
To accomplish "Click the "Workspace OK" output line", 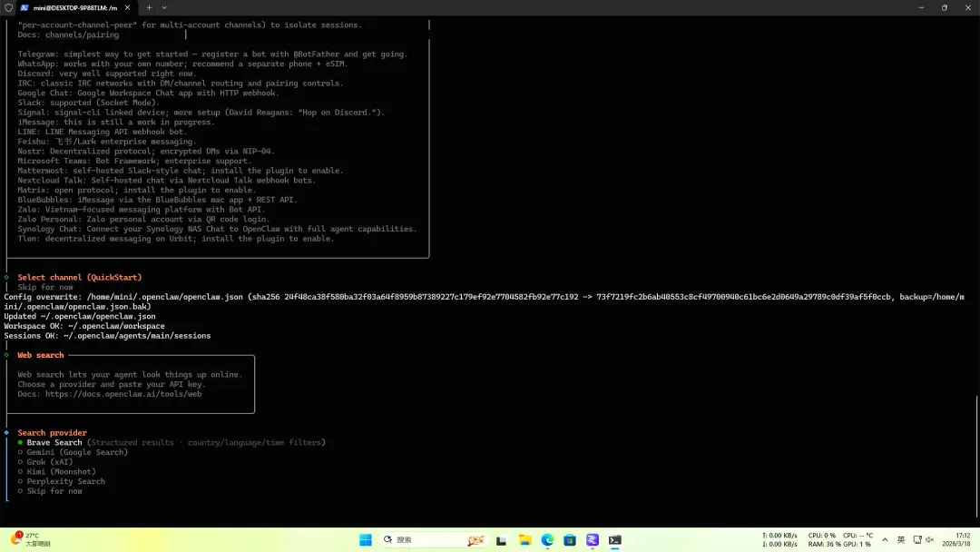I will [x=84, y=326].
